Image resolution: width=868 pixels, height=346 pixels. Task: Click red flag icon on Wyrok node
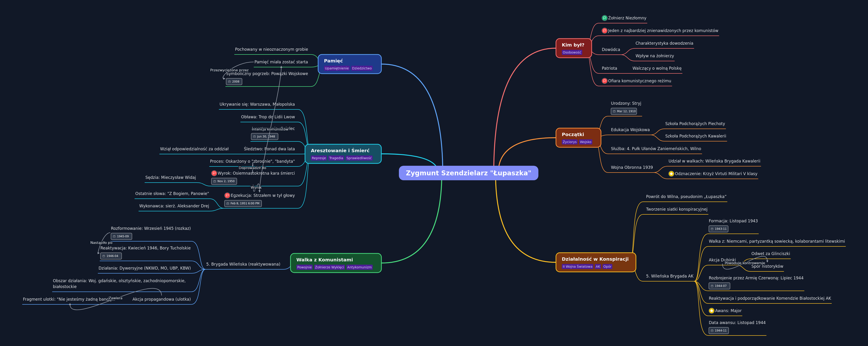coord(214,173)
